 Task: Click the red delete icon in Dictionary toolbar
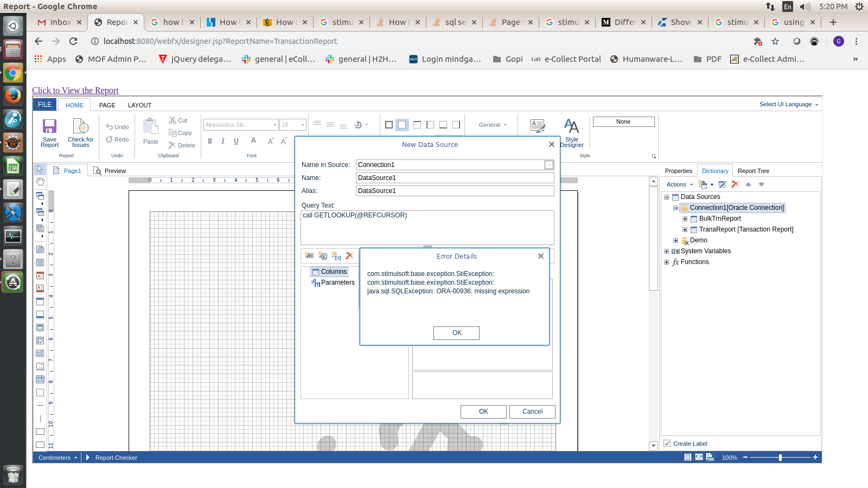(735, 184)
